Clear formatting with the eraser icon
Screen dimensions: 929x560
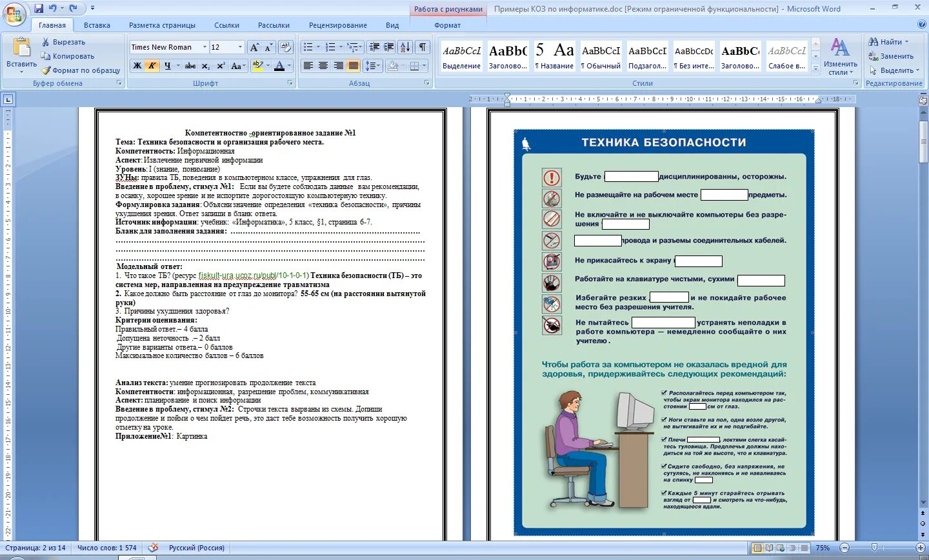[x=286, y=47]
